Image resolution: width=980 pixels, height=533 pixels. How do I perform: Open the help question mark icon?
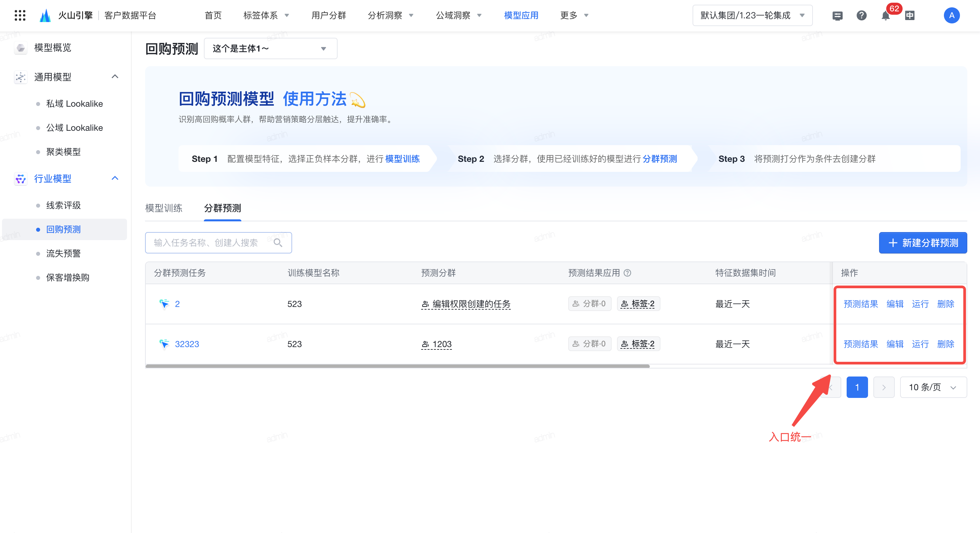(861, 16)
